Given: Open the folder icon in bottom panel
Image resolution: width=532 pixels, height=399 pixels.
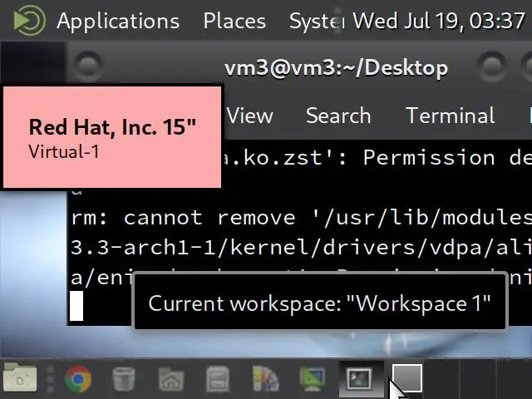Looking at the screenshot, I should 20,377.
